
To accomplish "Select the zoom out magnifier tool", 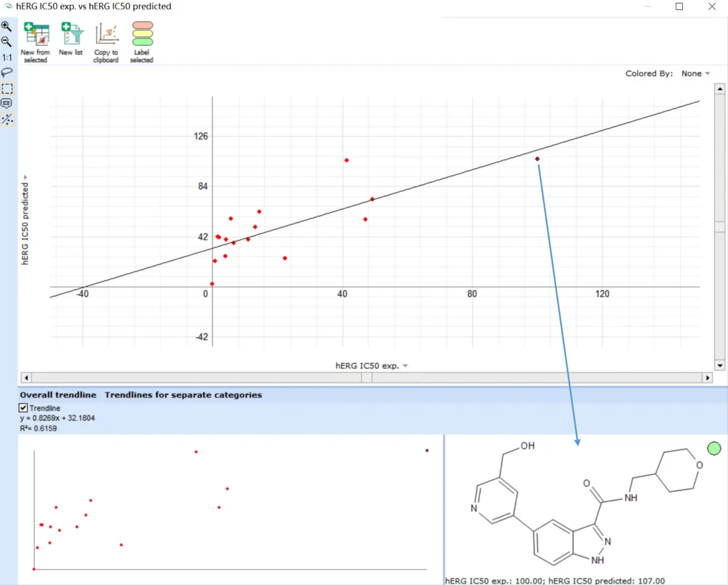I will (x=7, y=42).
